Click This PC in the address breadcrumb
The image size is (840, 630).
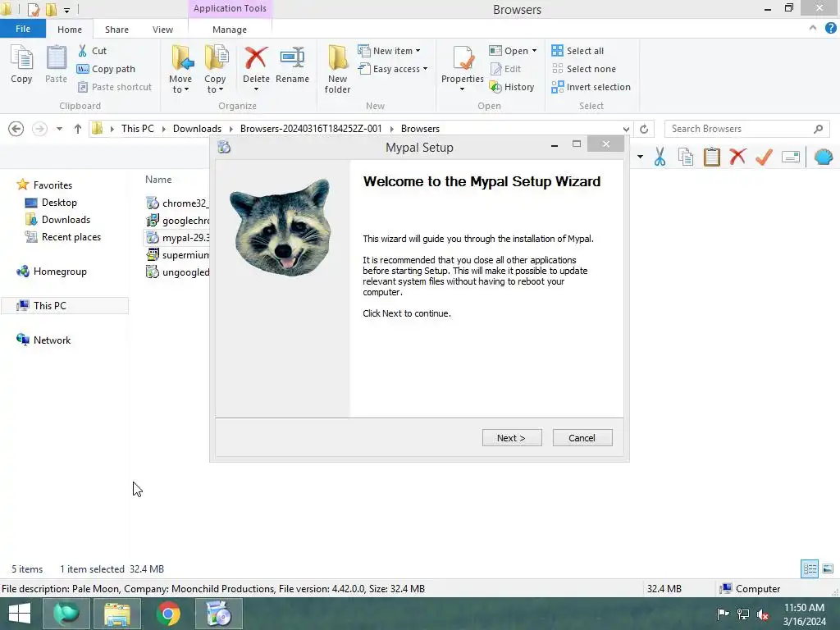[138, 129]
